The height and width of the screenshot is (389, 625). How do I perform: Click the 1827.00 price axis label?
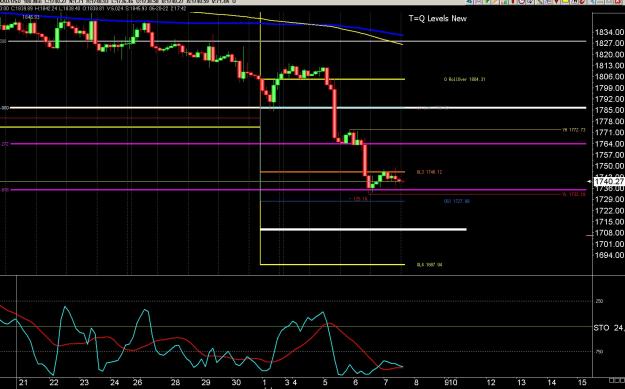(609, 43)
